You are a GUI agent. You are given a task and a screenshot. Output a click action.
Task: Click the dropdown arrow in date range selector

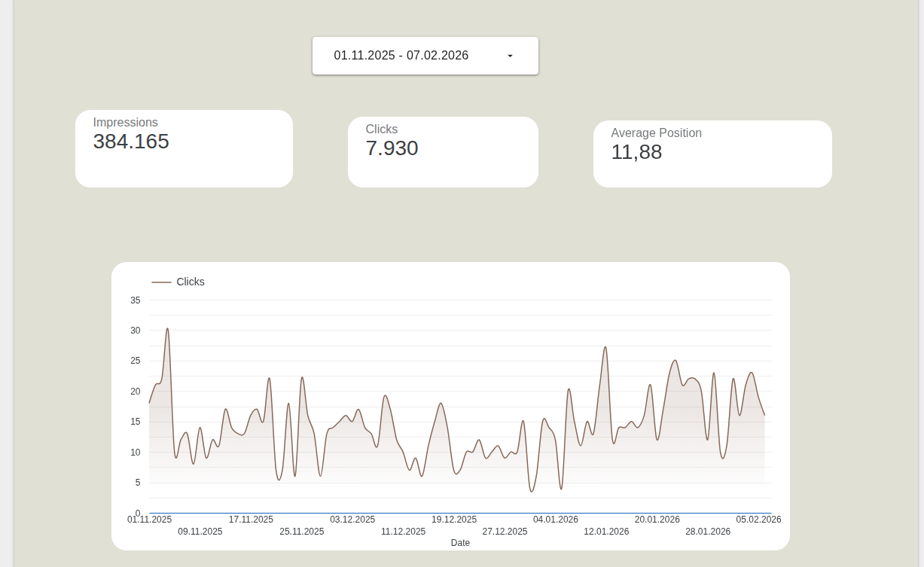tap(510, 56)
